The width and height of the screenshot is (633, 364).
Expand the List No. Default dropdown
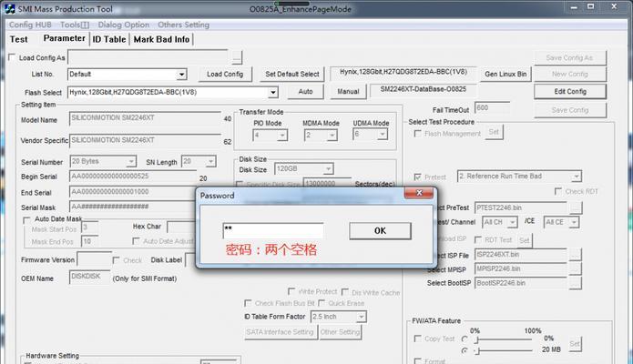(x=181, y=75)
